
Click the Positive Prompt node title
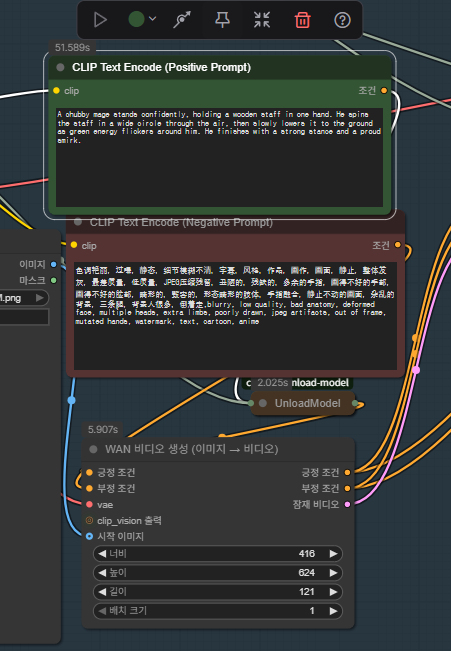(161, 67)
